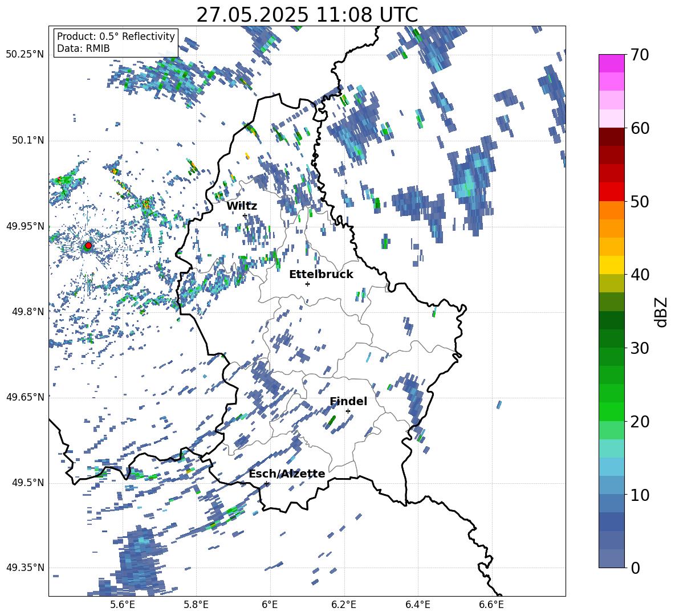Click the red radar location marker
This screenshot has height=616, width=675.
coord(88,246)
